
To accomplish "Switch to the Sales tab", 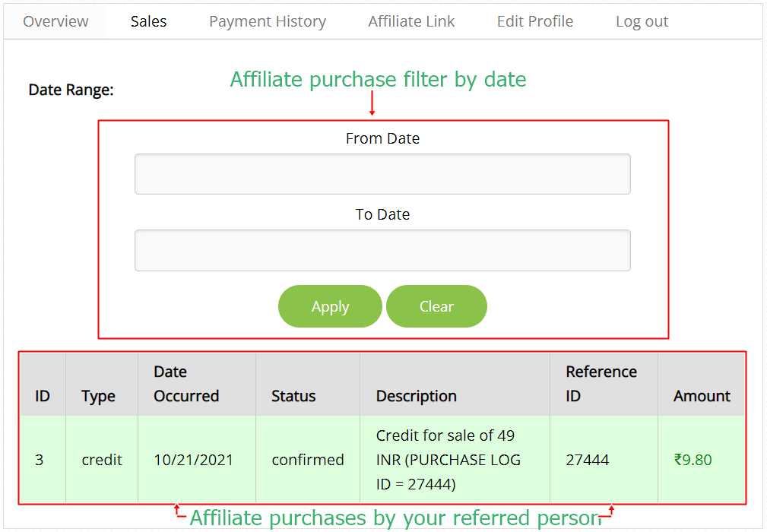I will pos(148,21).
